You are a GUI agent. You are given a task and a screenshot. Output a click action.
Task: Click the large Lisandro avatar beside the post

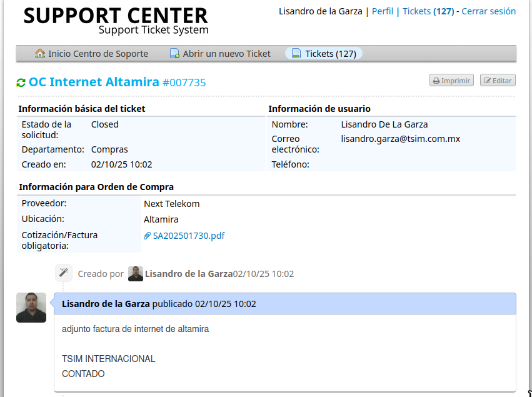click(x=31, y=308)
